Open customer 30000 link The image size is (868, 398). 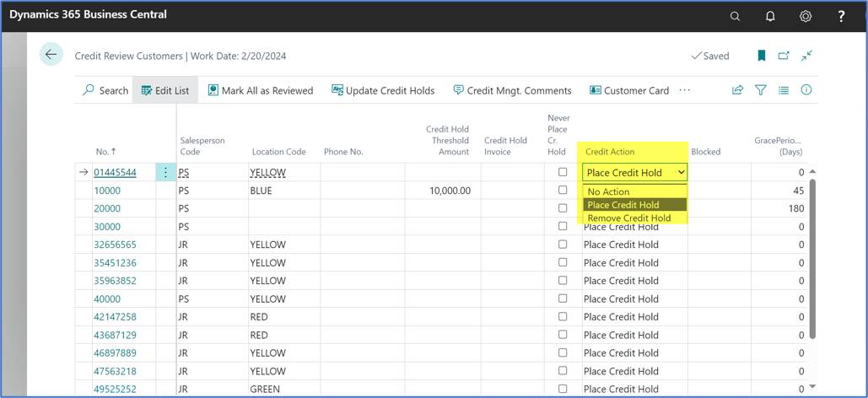(x=107, y=226)
